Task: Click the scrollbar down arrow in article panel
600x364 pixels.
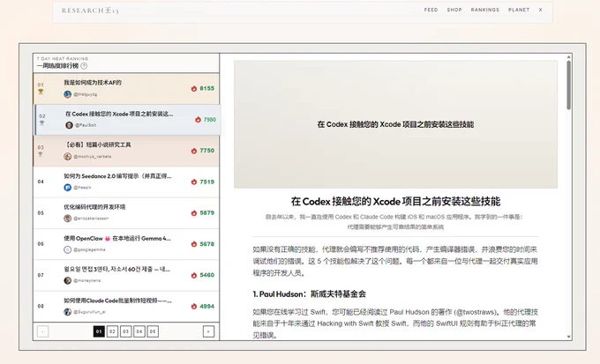Action: pos(568,337)
